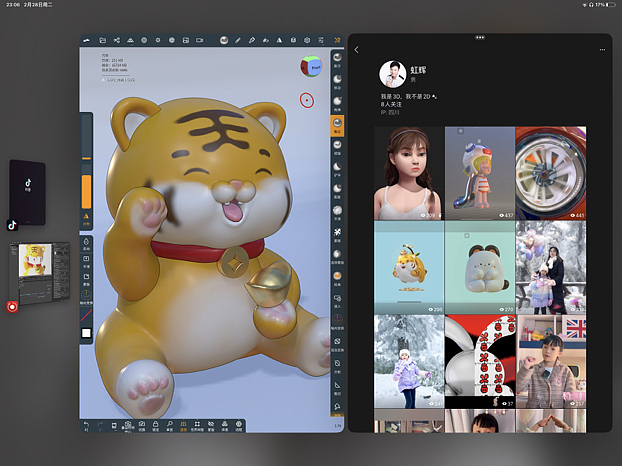The width and height of the screenshot is (622, 466).
Task: Click the orange icon at top-bar end
Action: (x=337, y=40)
